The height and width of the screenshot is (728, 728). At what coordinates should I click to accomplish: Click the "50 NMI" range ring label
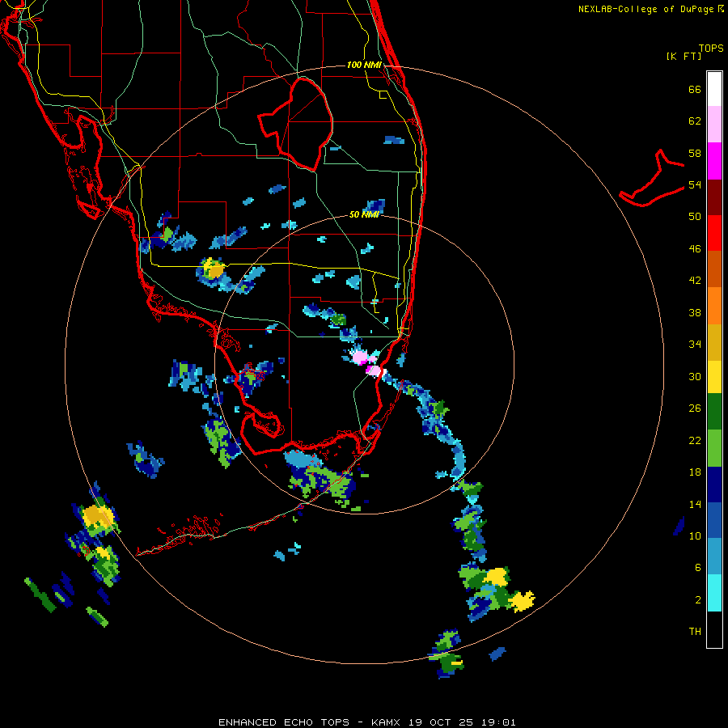coord(364,214)
